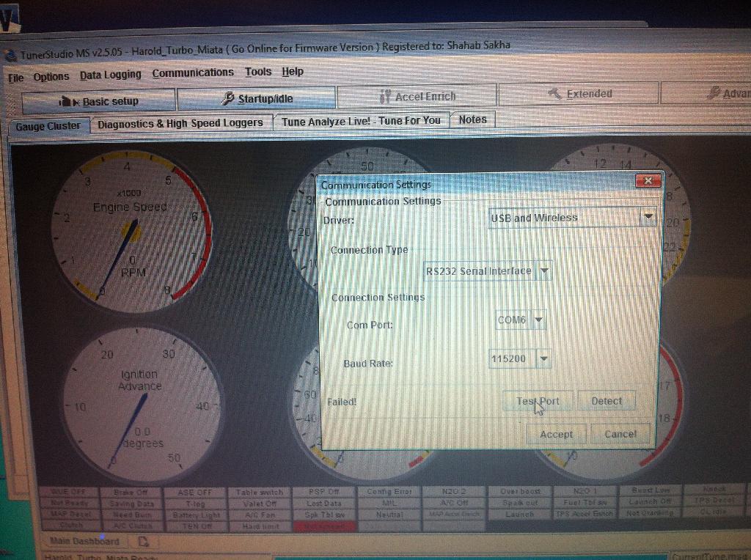Viewport: 751px width, 560px height.
Task: Click the Failed! status message
Action: 342,402
